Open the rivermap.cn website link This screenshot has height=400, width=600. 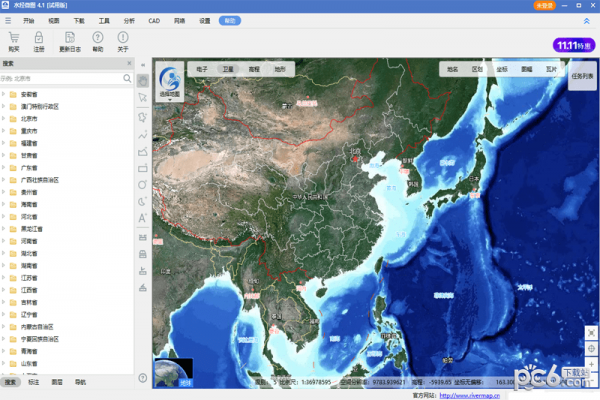point(470,395)
